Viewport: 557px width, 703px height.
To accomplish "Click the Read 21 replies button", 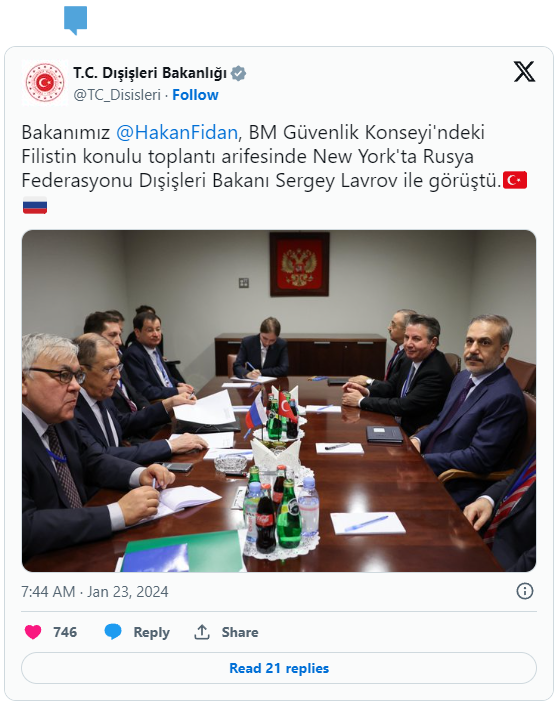I will (x=278, y=668).
